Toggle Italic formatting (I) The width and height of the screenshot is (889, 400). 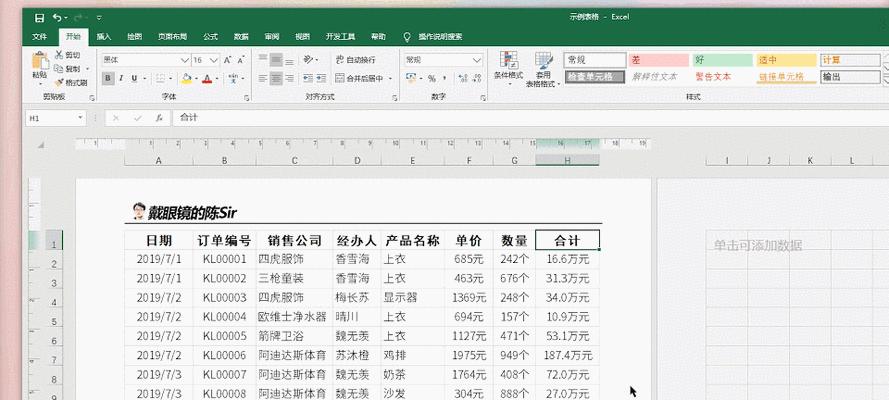(x=121, y=78)
